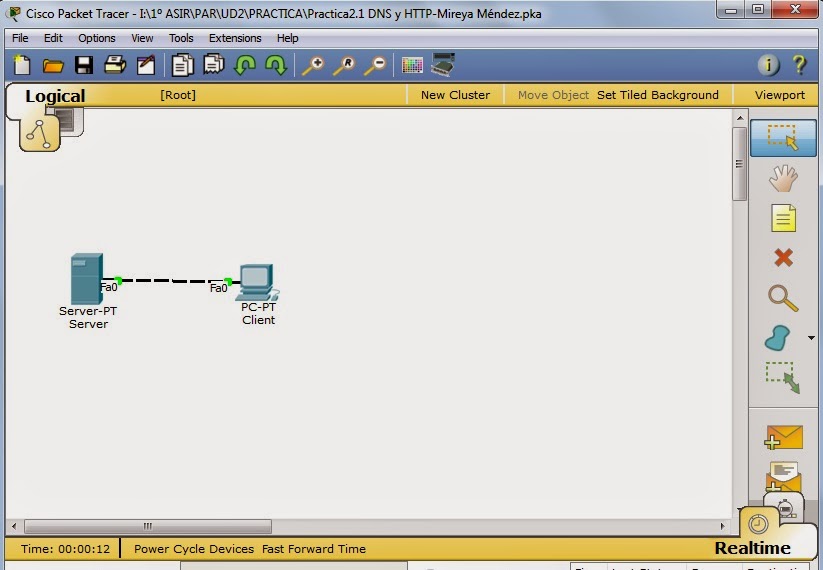The width and height of the screenshot is (823, 570).
Task: Open the Drawing Palette icon
Action: 412,66
